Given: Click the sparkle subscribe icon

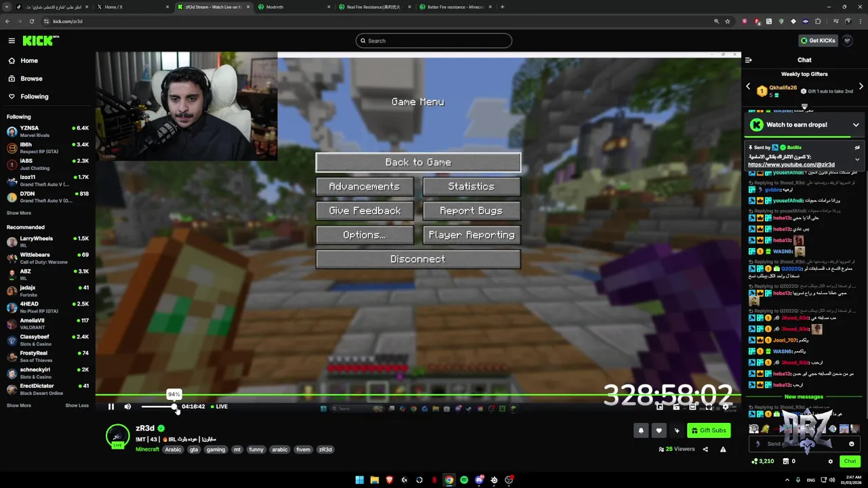Looking at the screenshot, I should [x=677, y=430].
